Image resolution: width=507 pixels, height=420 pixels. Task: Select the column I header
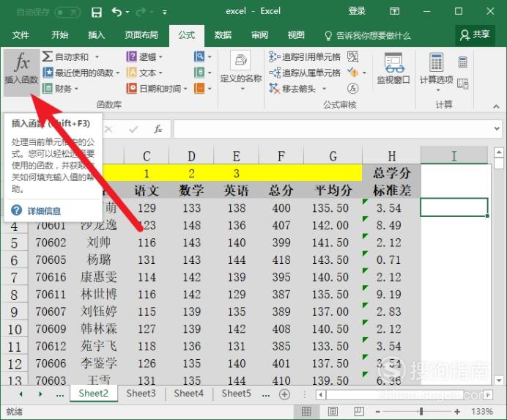tap(454, 155)
